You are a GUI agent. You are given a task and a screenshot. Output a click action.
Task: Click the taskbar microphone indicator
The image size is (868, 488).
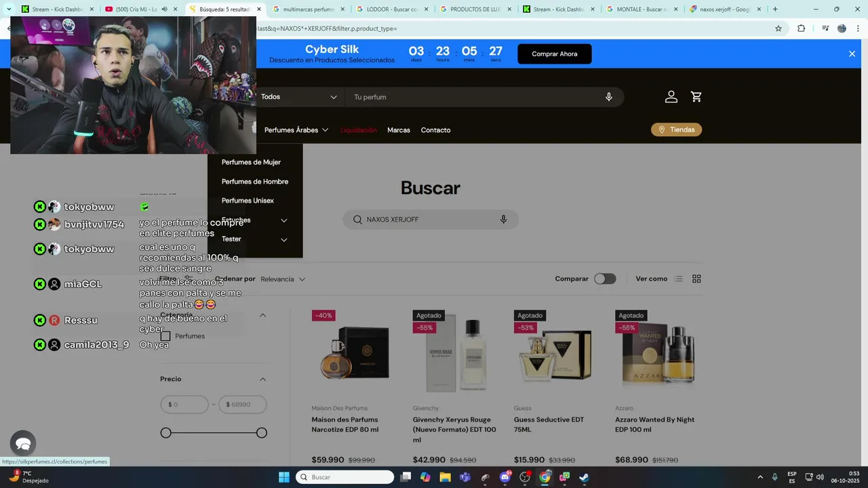774,477
